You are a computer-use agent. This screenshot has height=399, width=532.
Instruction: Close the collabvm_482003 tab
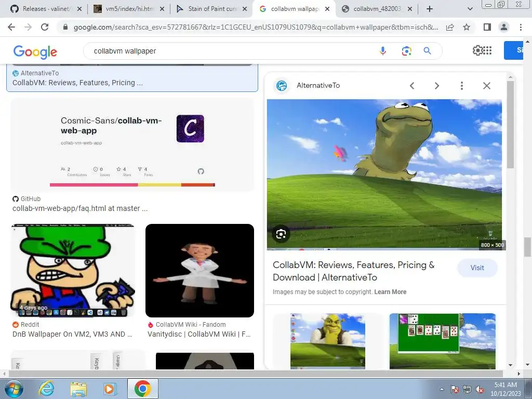tap(410, 9)
